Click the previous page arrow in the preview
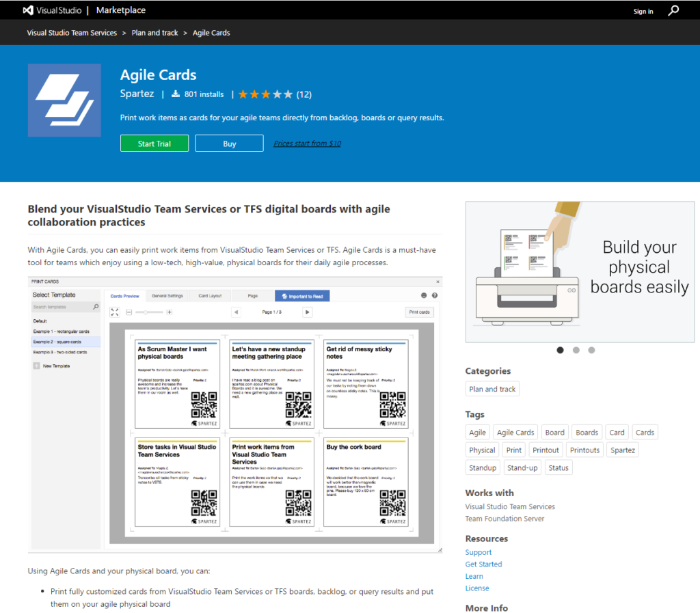Image resolution: width=700 pixels, height=613 pixels. coord(236,311)
